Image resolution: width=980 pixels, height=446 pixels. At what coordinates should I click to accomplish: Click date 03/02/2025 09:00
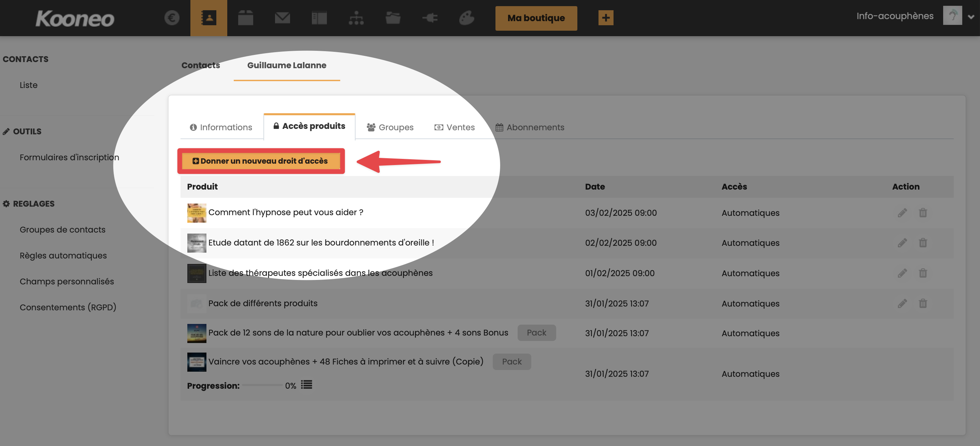pyautogui.click(x=621, y=213)
